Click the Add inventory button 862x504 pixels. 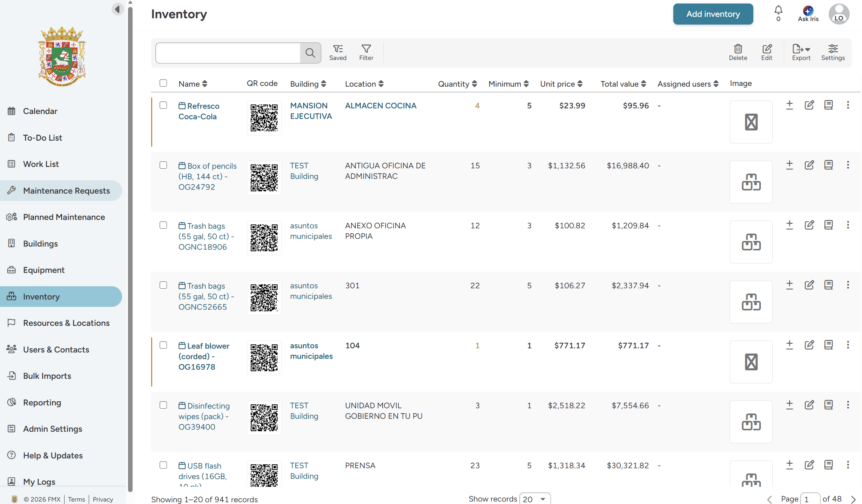tap(713, 14)
